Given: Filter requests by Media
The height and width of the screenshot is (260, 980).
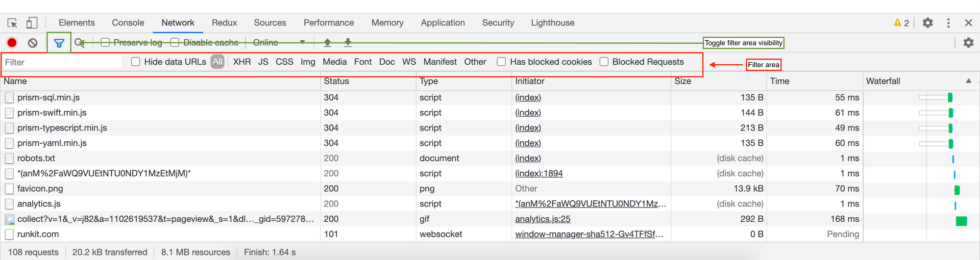Looking at the screenshot, I should click(x=335, y=62).
